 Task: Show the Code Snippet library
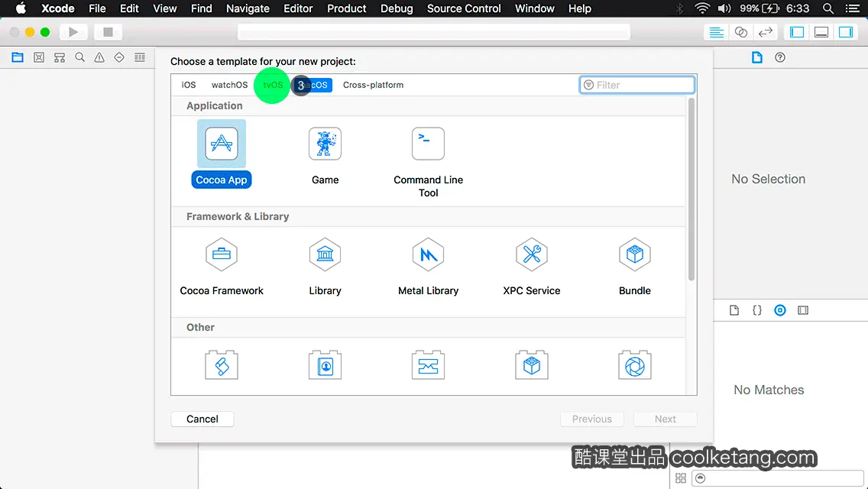point(756,310)
